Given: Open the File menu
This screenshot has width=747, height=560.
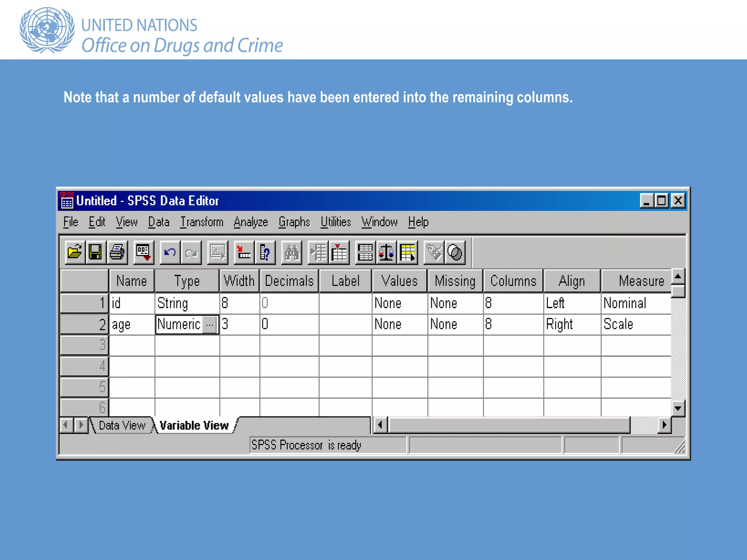Looking at the screenshot, I should click(x=70, y=222).
